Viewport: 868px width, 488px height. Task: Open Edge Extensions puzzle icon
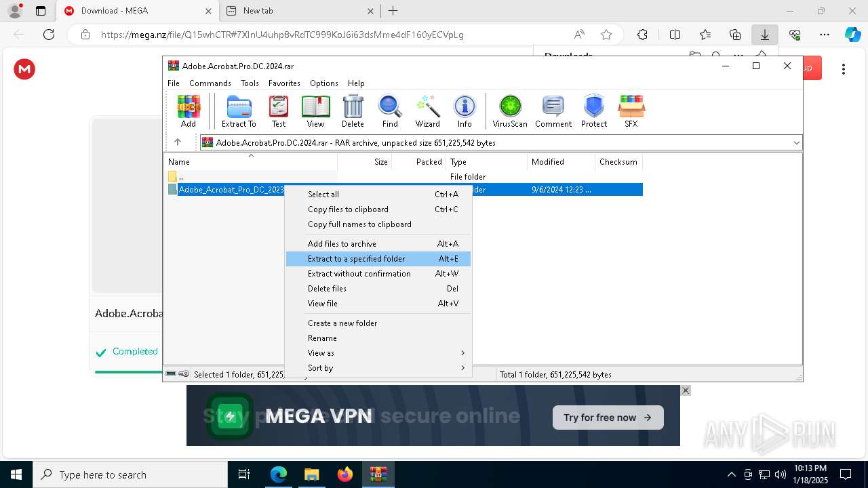642,35
